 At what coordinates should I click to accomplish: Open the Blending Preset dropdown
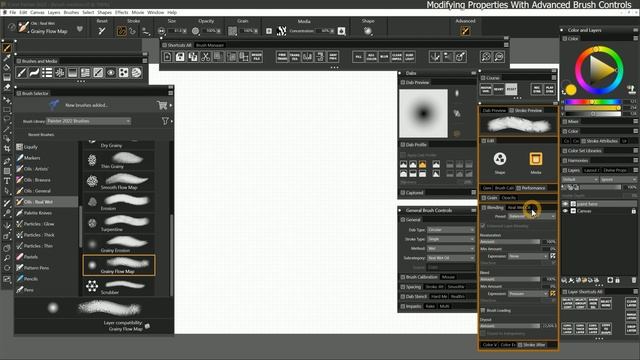tap(532, 216)
